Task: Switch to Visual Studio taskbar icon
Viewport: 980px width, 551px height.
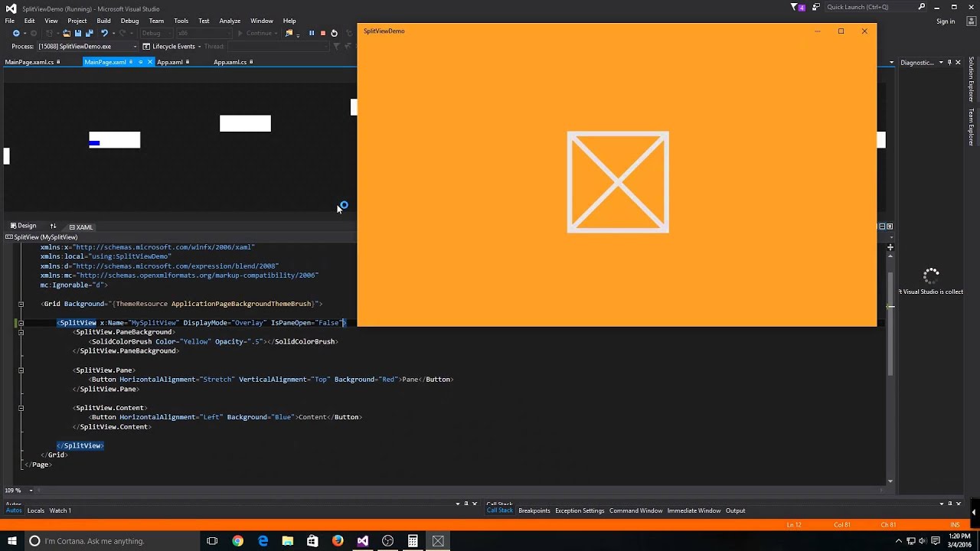Action: 363,541
